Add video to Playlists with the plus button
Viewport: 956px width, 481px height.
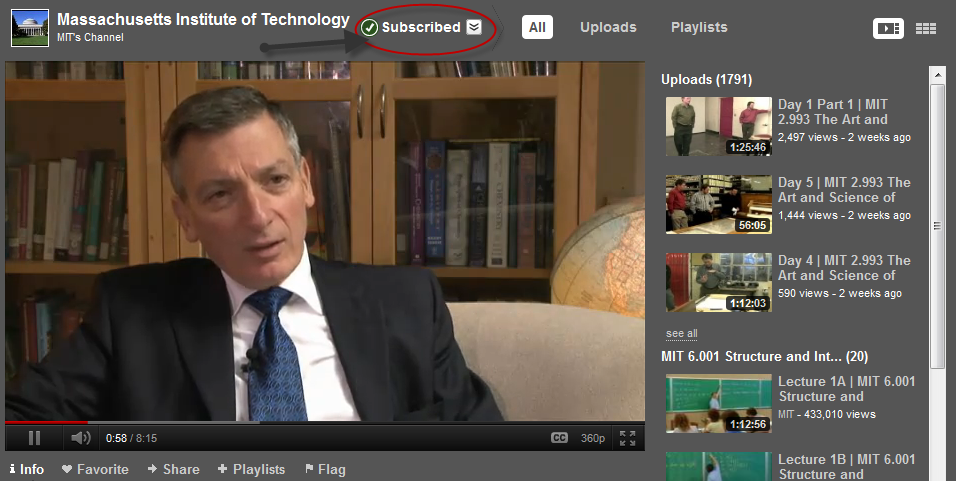[251, 469]
